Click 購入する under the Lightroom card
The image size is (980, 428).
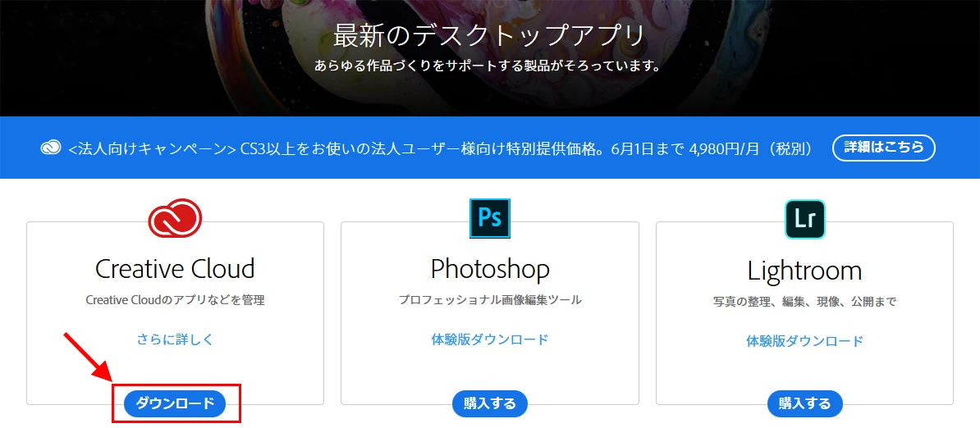coord(805,403)
